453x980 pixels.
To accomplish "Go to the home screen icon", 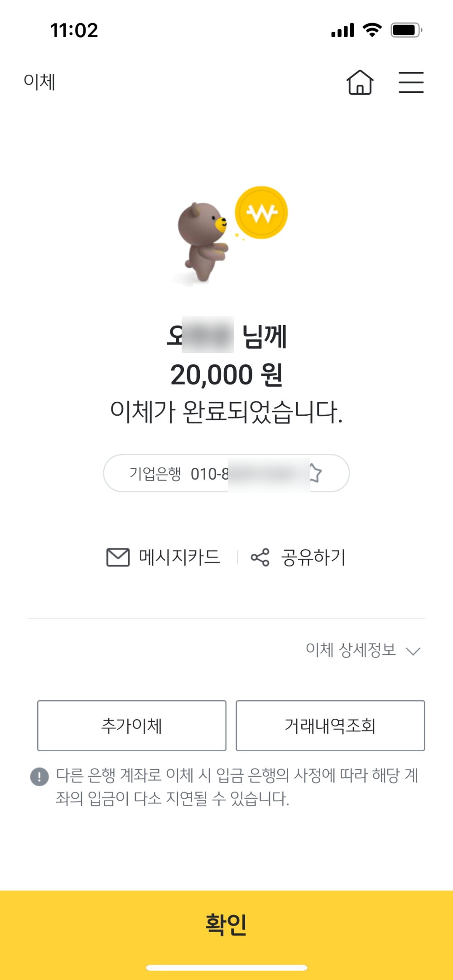I will pos(360,82).
